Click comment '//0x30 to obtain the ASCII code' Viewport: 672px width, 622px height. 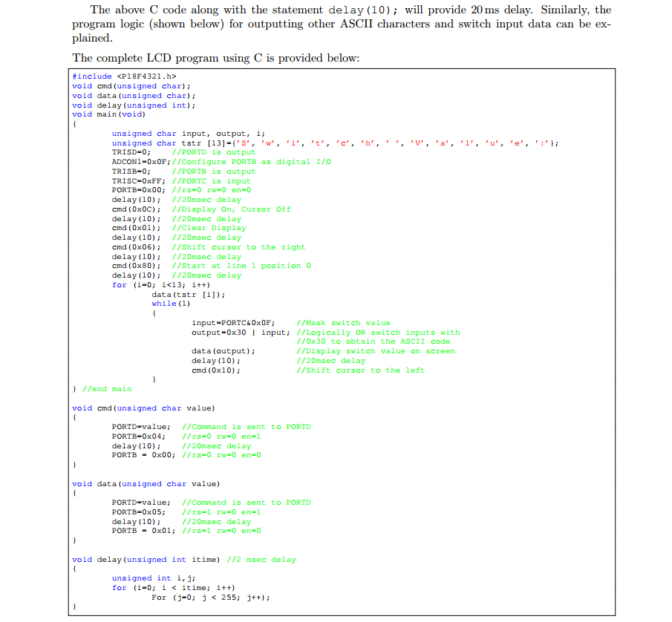pyautogui.click(x=373, y=341)
